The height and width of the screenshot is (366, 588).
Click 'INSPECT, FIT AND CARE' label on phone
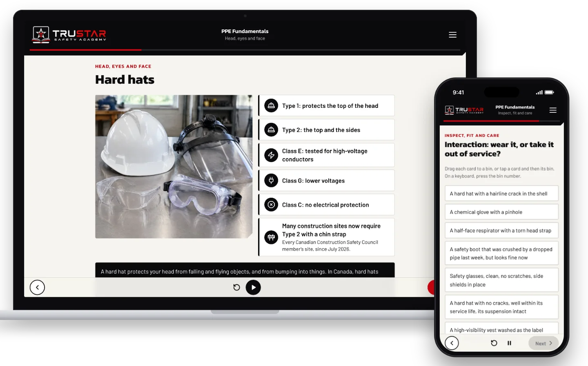pos(472,135)
